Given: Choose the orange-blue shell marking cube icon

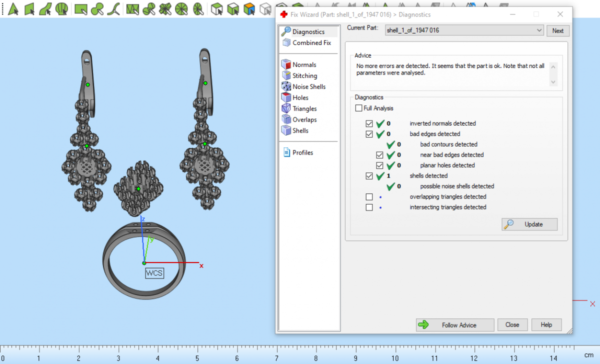Looking at the screenshot, I should click(x=248, y=8).
